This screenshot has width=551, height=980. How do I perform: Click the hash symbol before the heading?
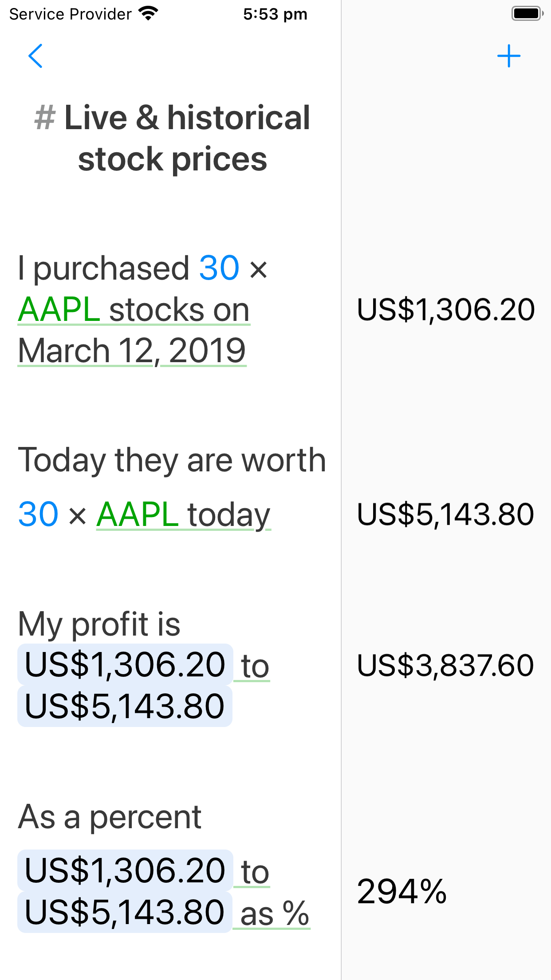click(x=45, y=118)
